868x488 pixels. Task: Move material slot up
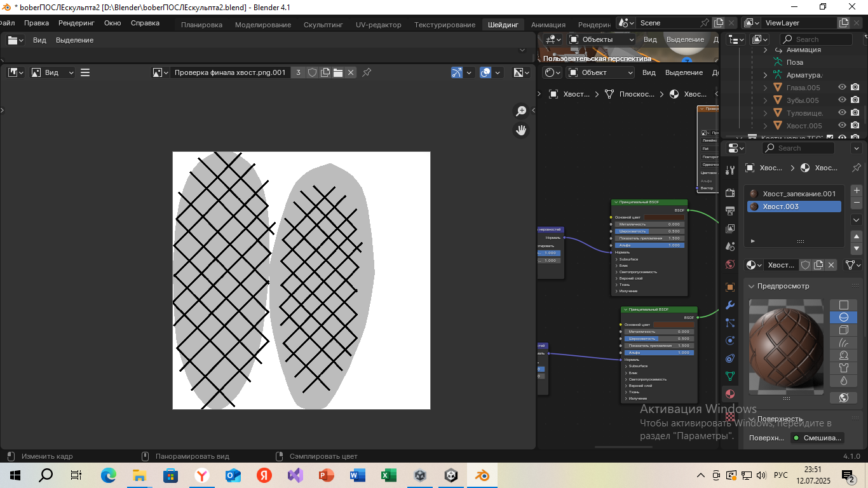[x=857, y=236]
